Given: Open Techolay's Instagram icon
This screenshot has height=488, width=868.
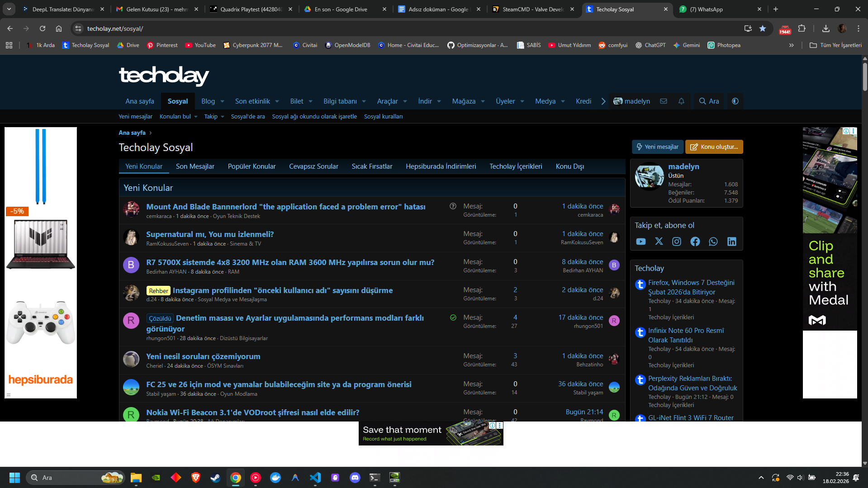Looking at the screenshot, I should click(677, 242).
